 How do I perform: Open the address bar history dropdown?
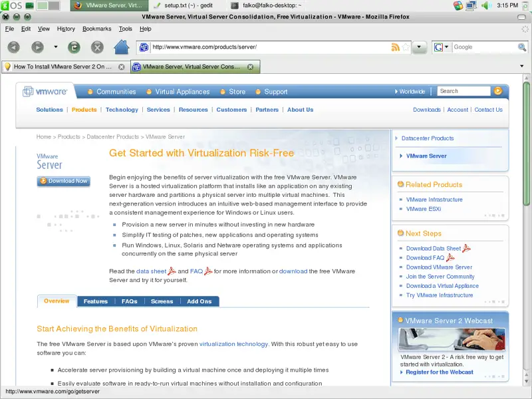(x=420, y=47)
